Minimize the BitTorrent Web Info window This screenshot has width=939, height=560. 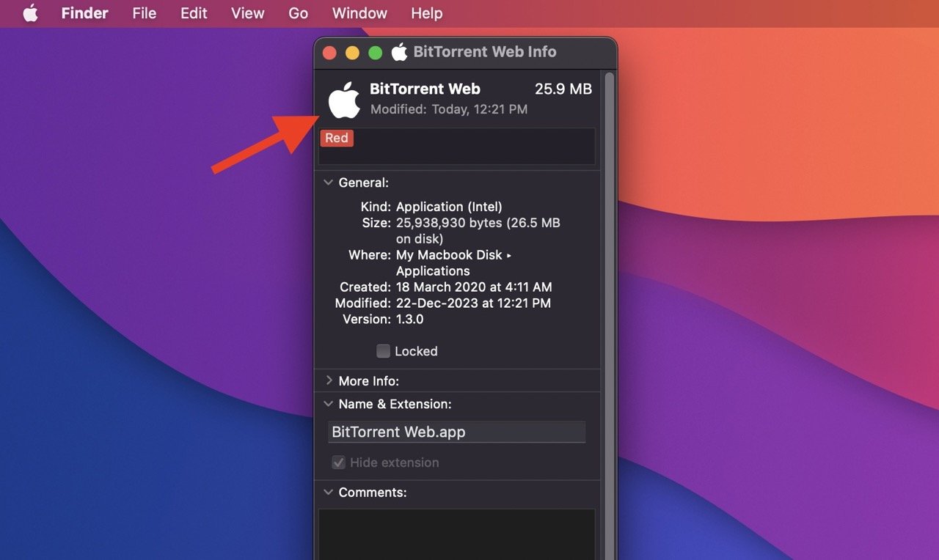tap(352, 53)
